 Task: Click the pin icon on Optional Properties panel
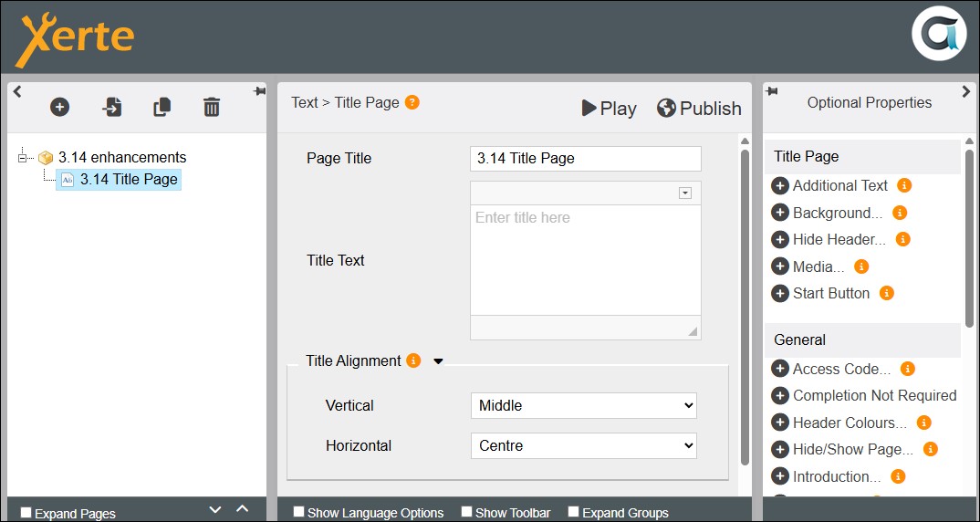tap(772, 92)
